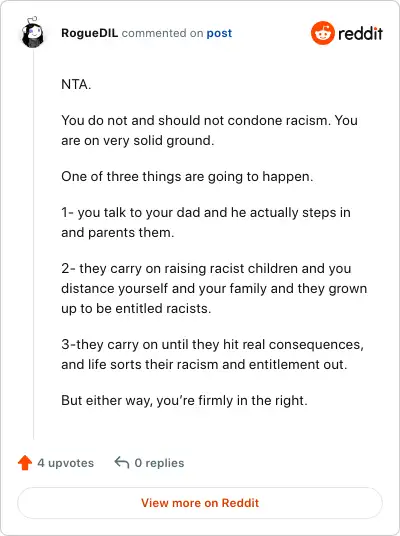Click the paragraph starting '2- they carry on'
Viewport: 400px width, 536px height.
coord(214,289)
